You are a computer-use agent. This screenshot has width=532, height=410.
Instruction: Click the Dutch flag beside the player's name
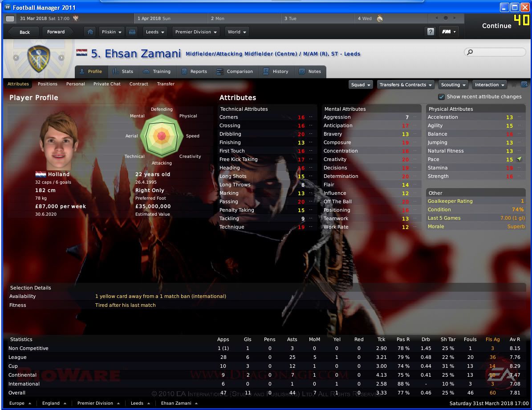point(82,53)
